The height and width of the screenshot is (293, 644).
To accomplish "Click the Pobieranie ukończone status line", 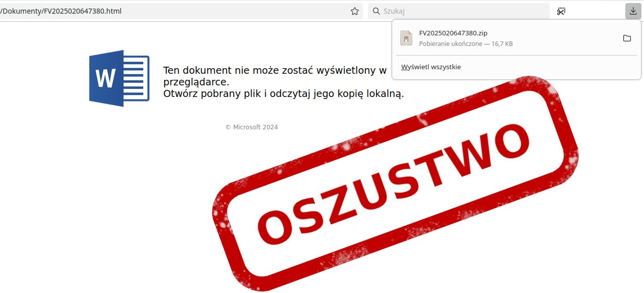I will tap(466, 44).
